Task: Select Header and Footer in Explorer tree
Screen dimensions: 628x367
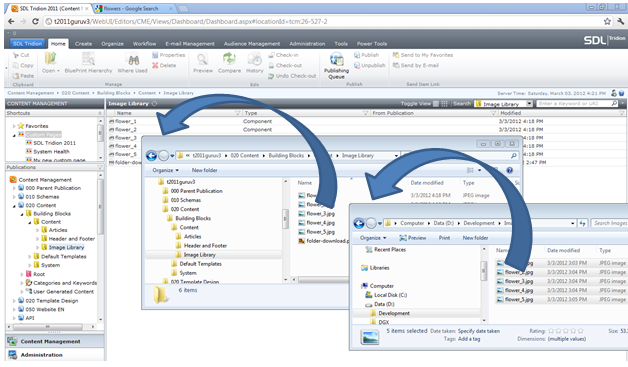Action: (205, 246)
